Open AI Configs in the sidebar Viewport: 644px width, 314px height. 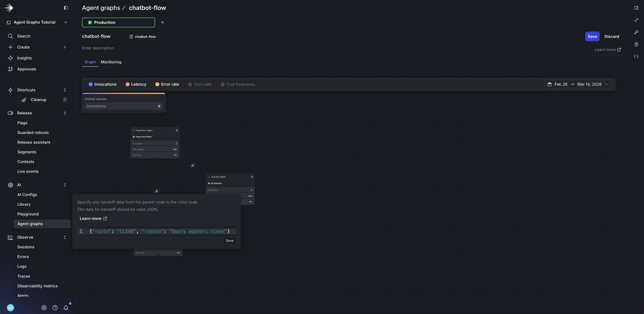(27, 195)
